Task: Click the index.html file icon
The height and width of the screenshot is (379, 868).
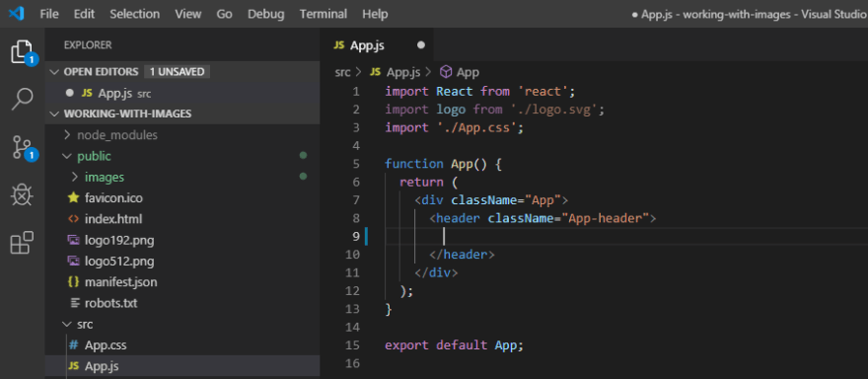Action: click(x=73, y=219)
